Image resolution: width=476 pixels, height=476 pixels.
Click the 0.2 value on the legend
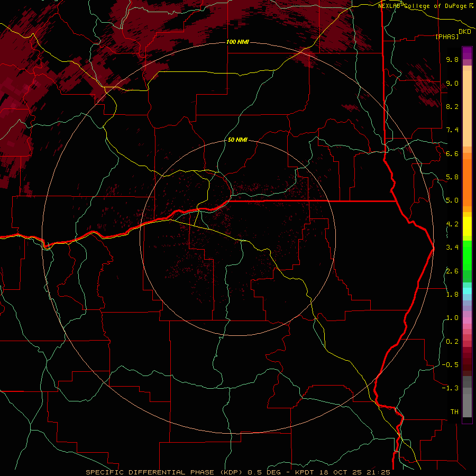coord(452,342)
